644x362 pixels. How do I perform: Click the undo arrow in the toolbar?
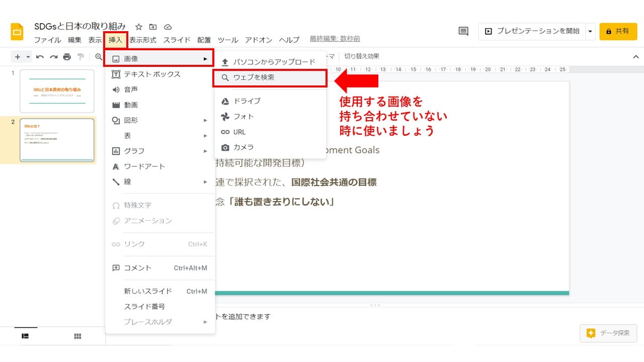pos(40,57)
